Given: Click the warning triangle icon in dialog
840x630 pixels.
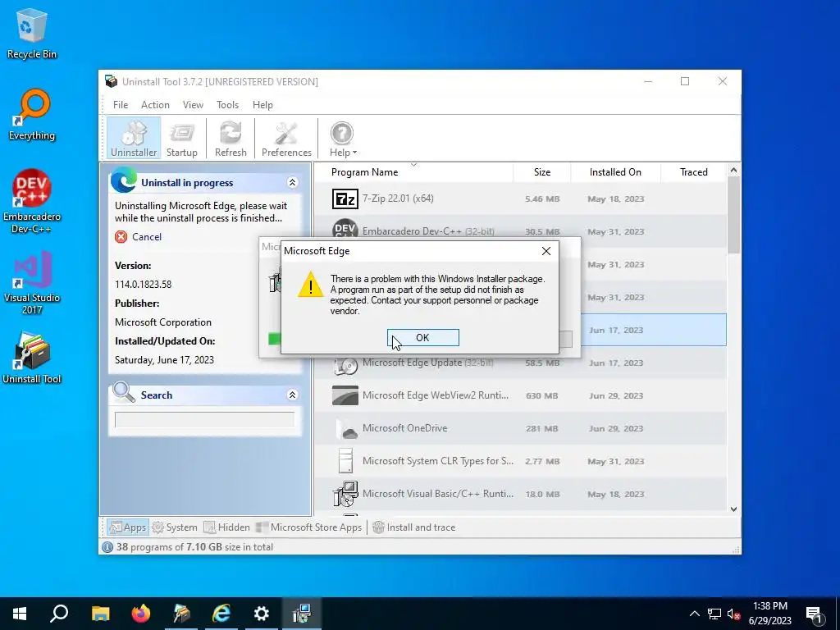Looking at the screenshot, I should tap(311, 285).
